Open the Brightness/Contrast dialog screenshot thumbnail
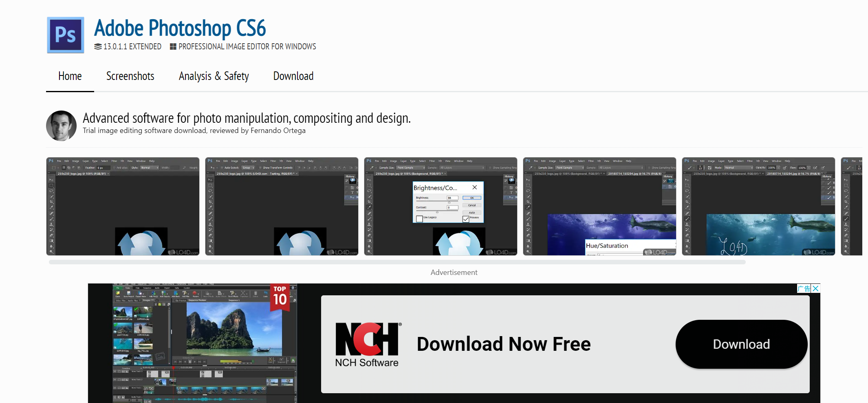This screenshot has height=403, width=868. (x=441, y=206)
